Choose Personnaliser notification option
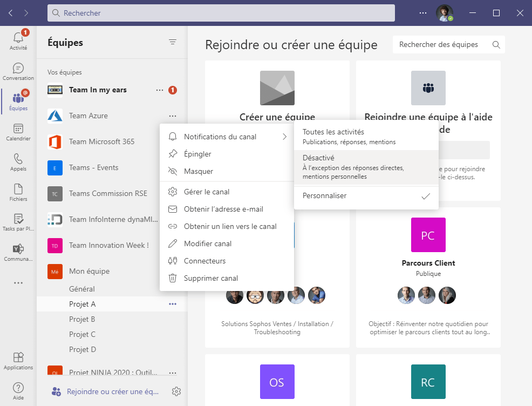This screenshot has height=406, width=532. [366, 196]
